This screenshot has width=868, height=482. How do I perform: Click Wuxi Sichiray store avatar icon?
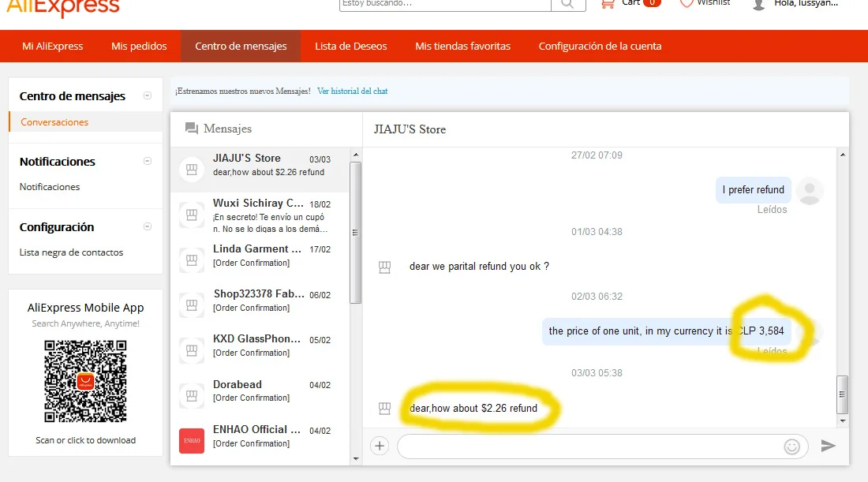click(192, 215)
